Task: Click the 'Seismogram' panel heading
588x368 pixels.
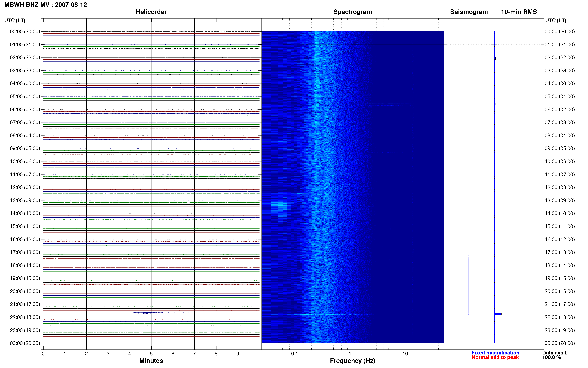Action: [x=469, y=12]
